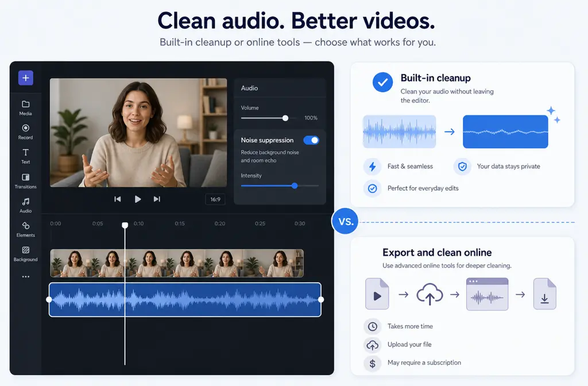The height and width of the screenshot is (386, 588).
Task: Click the check icon for everyday edits
Action: pyautogui.click(x=372, y=188)
